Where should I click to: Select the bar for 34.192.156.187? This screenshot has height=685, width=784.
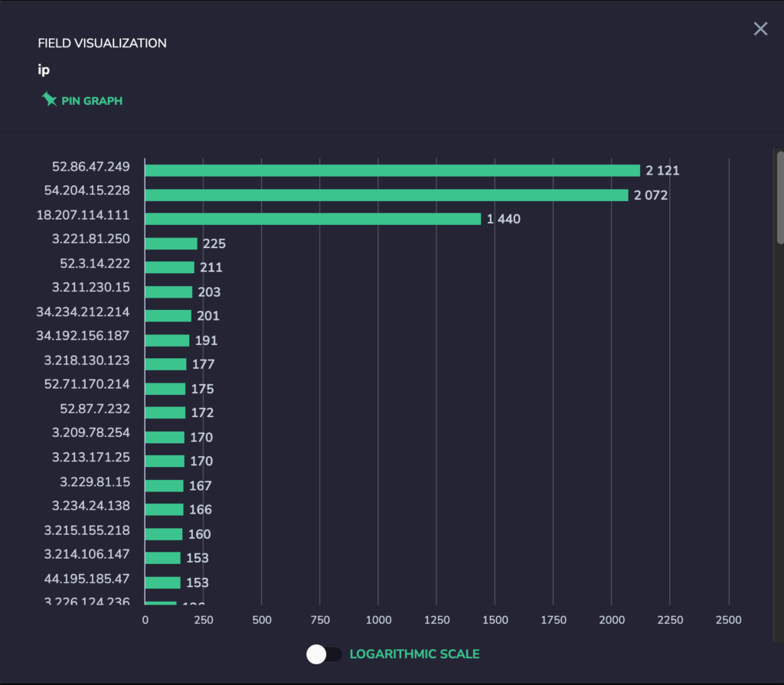coord(167,341)
